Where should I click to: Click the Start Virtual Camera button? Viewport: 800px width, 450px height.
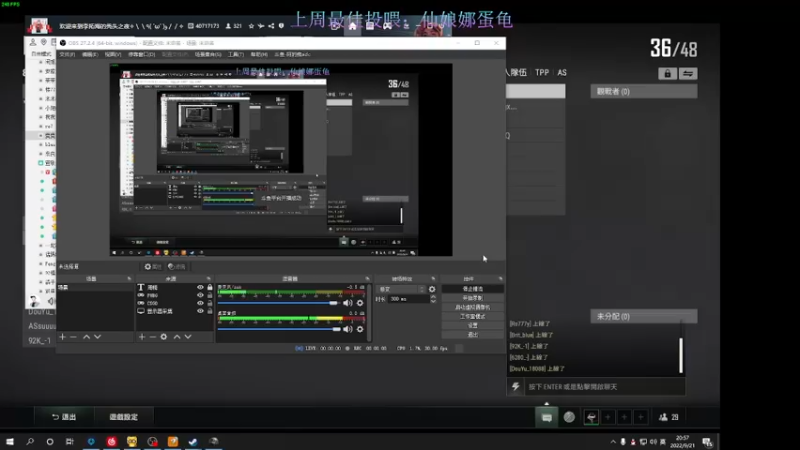[472, 307]
